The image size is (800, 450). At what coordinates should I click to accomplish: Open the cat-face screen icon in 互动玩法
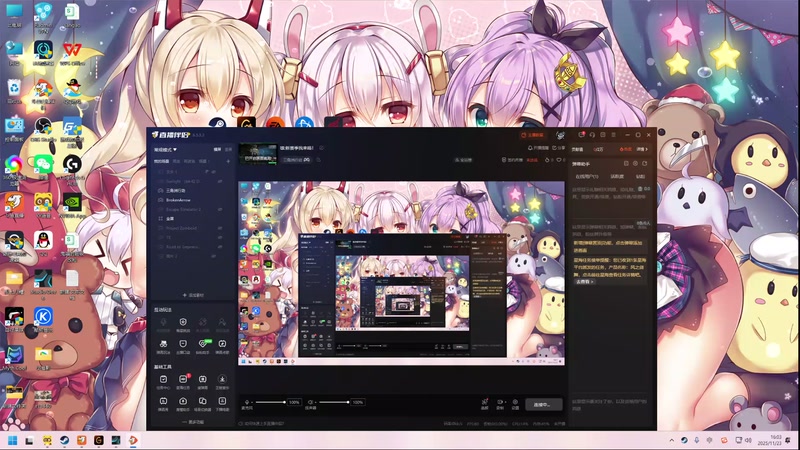tap(183, 346)
